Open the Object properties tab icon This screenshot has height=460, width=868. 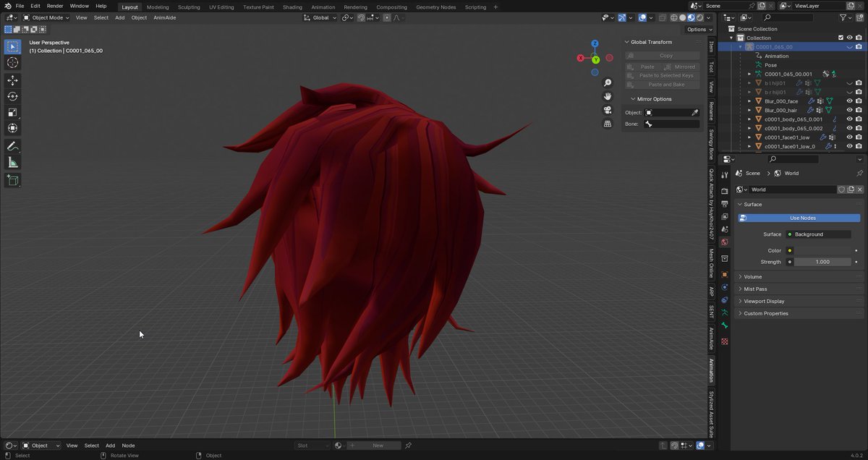[x=724, y=275]
